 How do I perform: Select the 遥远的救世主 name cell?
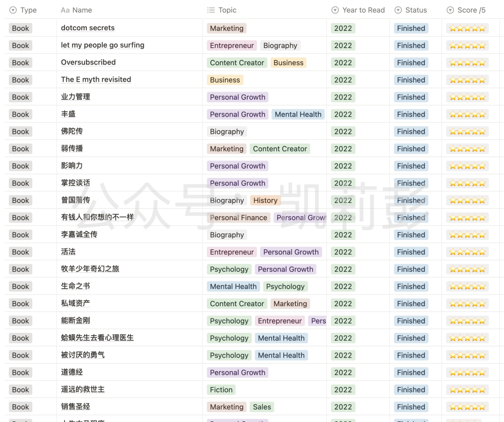pos(130,389)
